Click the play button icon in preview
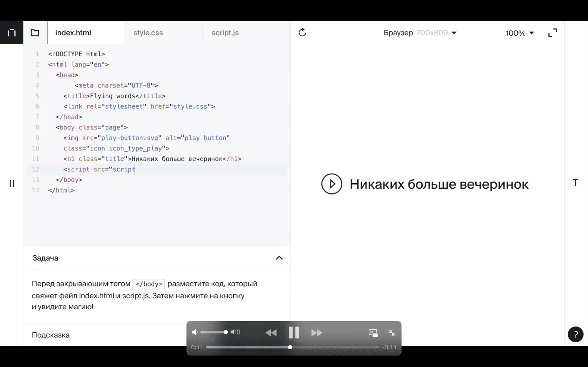The height and width of the screenshot is (367, 588). click(332, 184)
